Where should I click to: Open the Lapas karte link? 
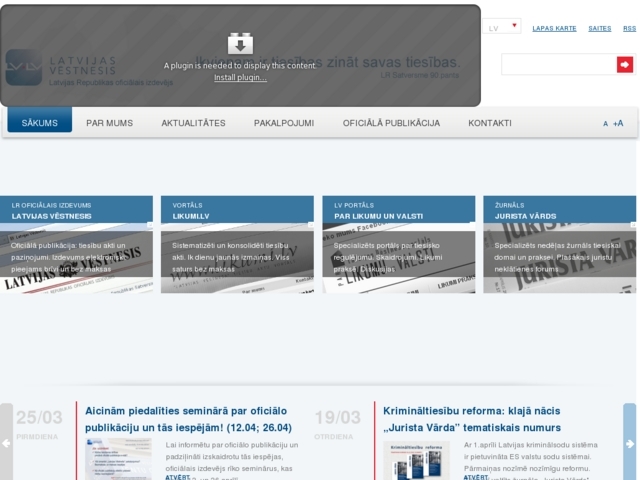554,28
